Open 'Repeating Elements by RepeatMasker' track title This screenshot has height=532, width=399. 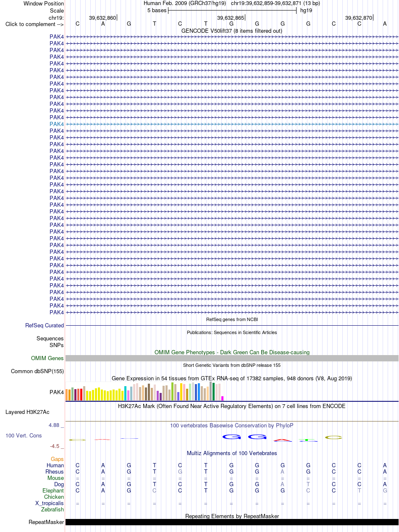pos(232,516)
